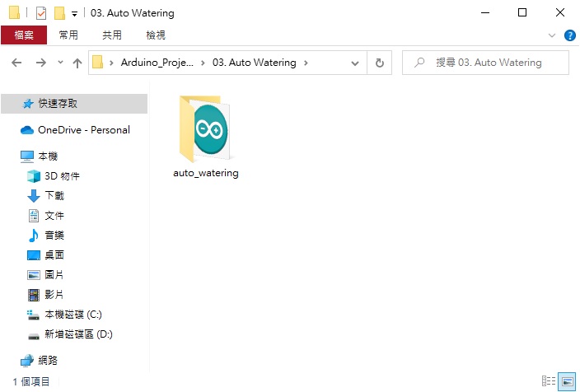This screenshot has width=580, height=392.
Task: Open 桌面 desktop folder in sidebar
Action: (x=45, y=255)
